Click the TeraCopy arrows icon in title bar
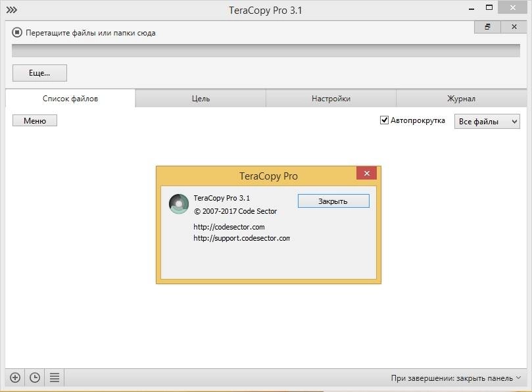The width and height of the screenshot is (532, 392). point(12,10)
